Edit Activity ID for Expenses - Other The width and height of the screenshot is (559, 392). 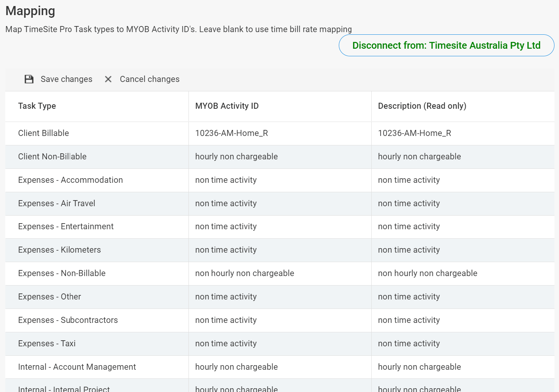(x=279, y=297)
